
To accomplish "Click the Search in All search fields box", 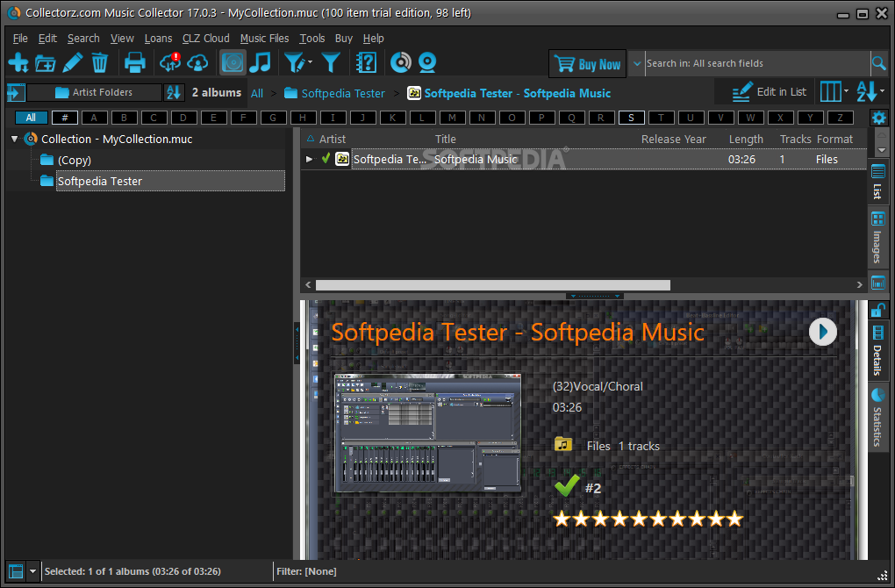I will [756, 63].
